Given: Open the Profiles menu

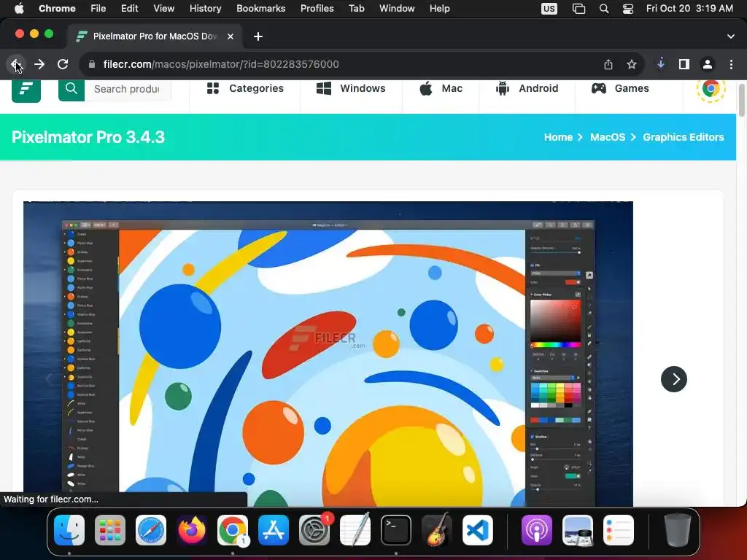Looking at the screenshot, I should [x=317, y=9].
